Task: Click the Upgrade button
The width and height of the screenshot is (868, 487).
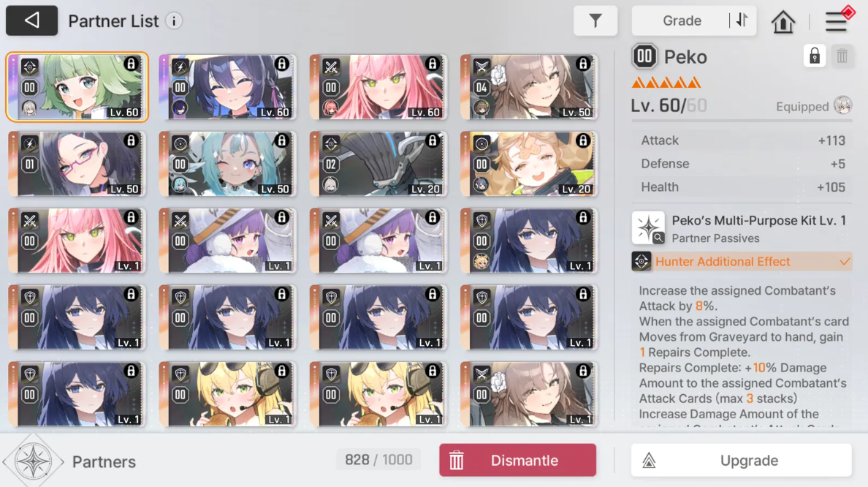Action: 741,461
